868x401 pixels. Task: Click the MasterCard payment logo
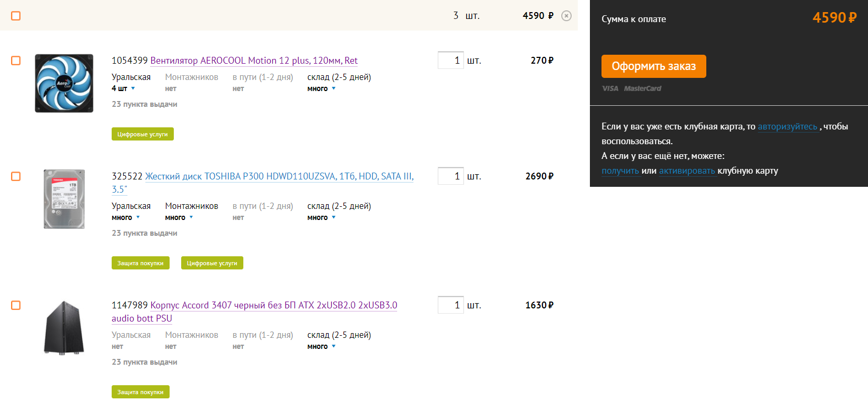[643, 88]
